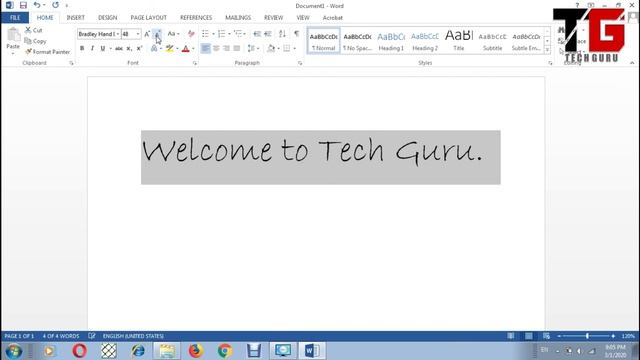
Task: Switch to the MAILINGS tab
Action: click(x=238, y=18)
